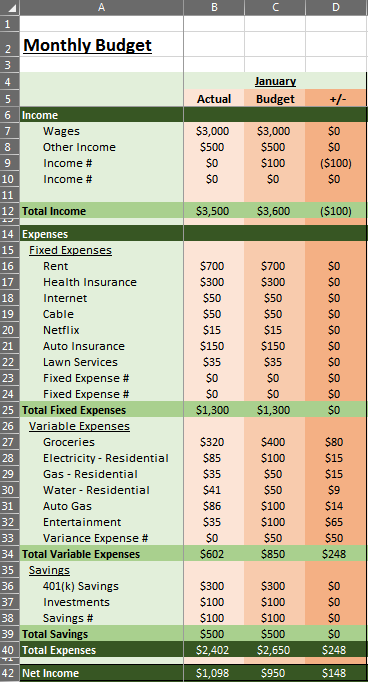Select Variance Expense # label

[95, 538]
